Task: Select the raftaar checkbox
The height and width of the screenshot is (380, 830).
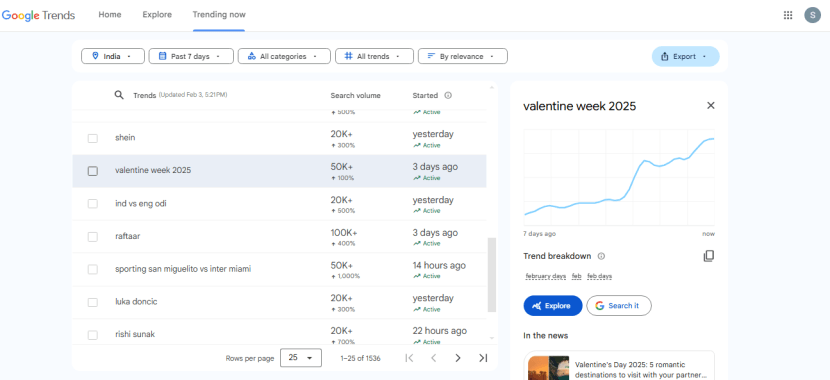Action: [x=93, y=237]
